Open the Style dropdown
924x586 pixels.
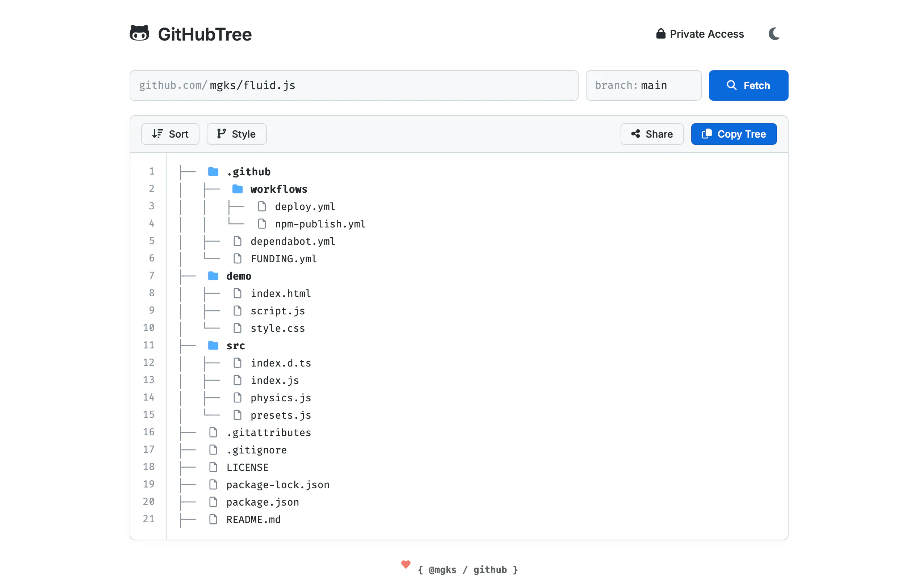pyautogui.click(x=236, y=134)
